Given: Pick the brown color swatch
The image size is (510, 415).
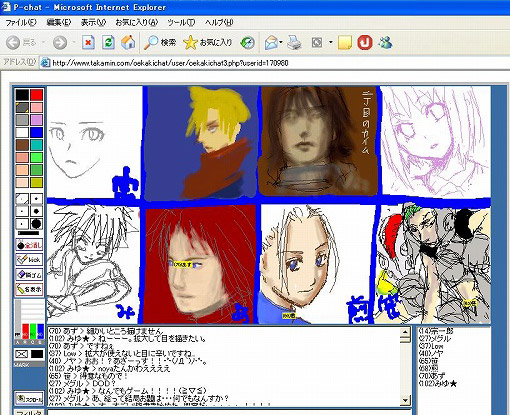Looking at the screenshot, I should coord(22,145).
